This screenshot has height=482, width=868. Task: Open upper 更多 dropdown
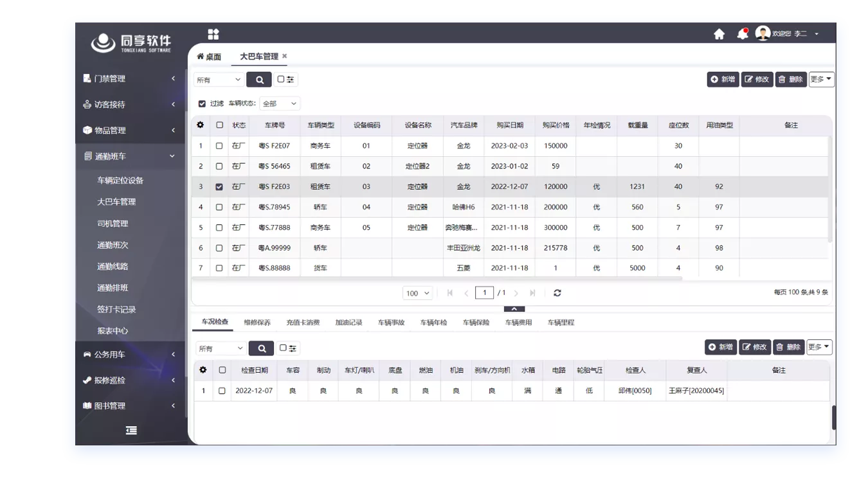821,79
